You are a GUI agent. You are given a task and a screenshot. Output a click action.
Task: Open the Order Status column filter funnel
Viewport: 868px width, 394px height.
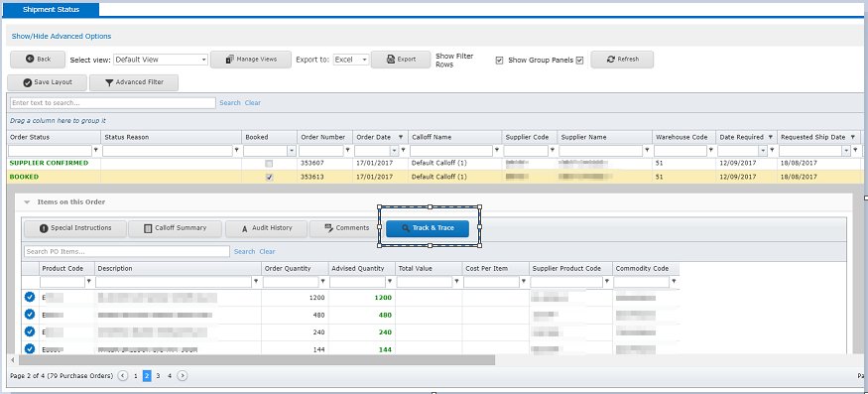(96, 150)
